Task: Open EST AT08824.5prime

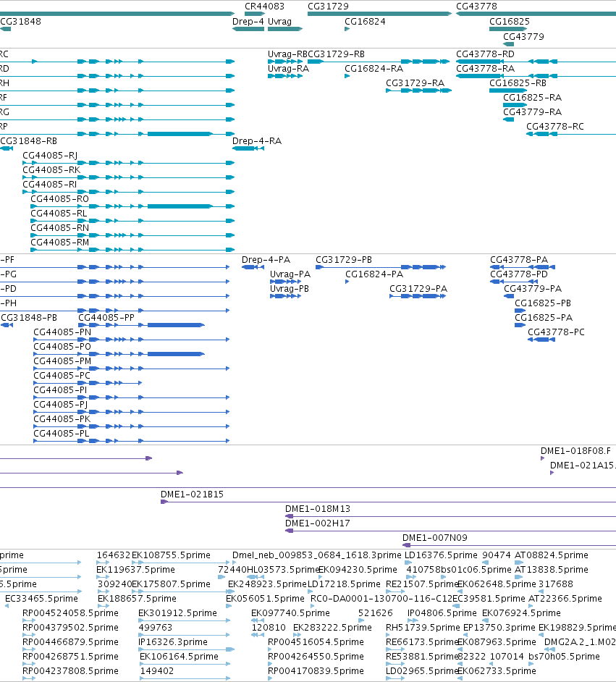Action: pyautogui.click(x=552, y=555)
